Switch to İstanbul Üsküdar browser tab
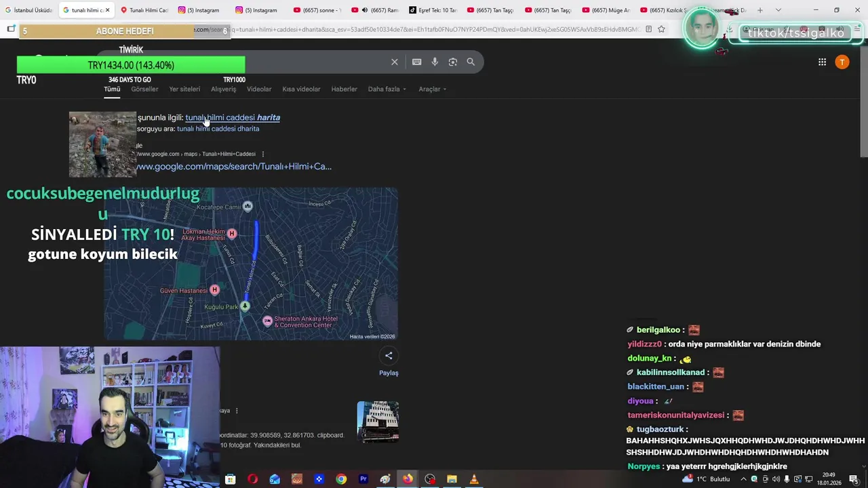The width and height of the screenshot is (868, 488). tap(28, 10)
